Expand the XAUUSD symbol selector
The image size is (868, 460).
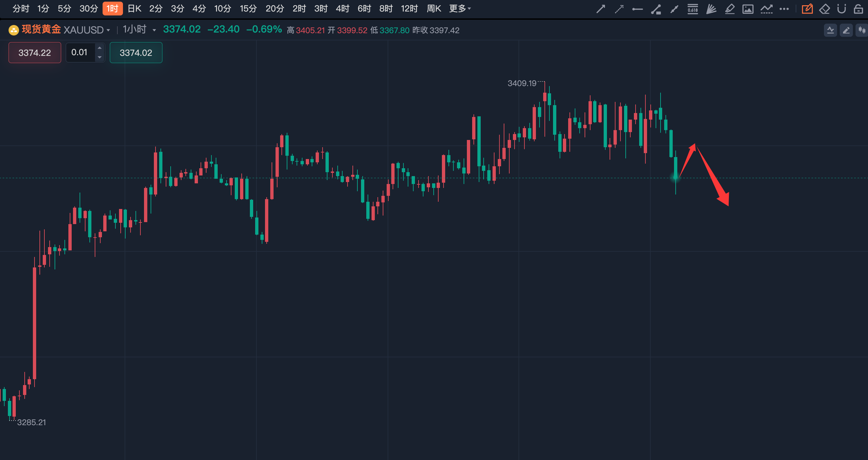86,30
